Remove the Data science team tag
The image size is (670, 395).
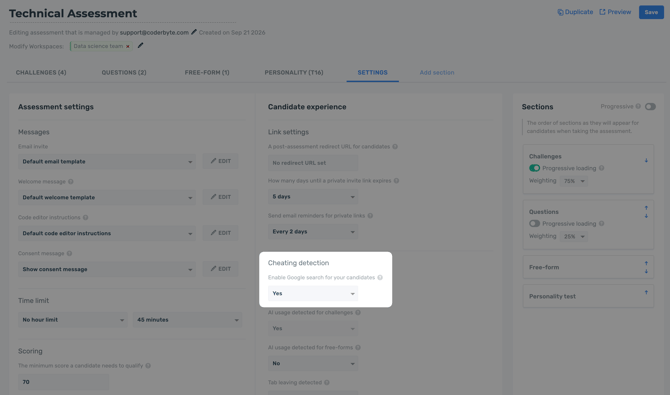click(128, 46)
